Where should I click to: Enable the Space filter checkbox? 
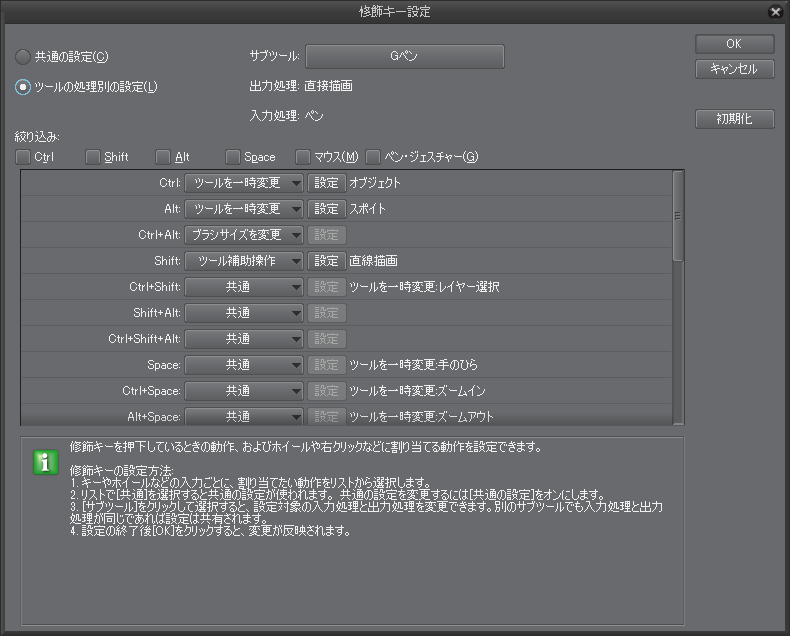point(233,157)
